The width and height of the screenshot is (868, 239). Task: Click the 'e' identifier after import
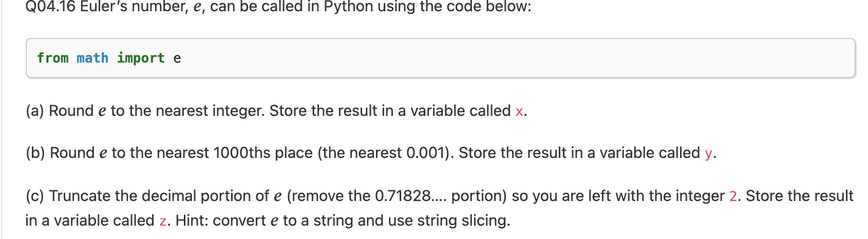177,58
